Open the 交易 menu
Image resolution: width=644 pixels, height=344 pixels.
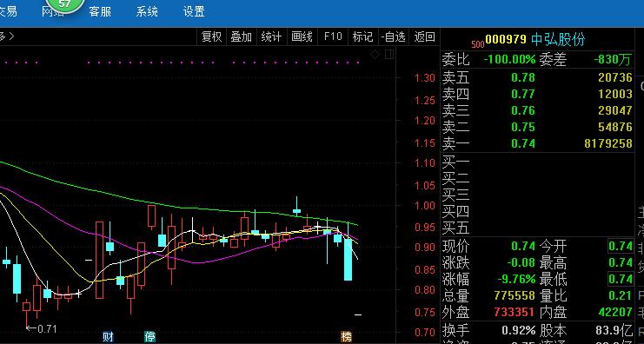coord(8,11)
